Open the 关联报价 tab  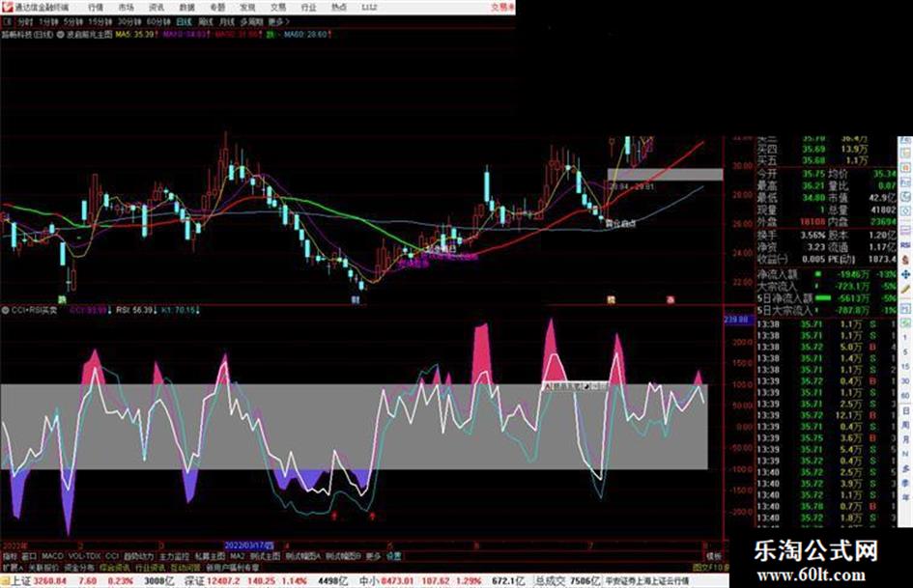pos(43,567)
